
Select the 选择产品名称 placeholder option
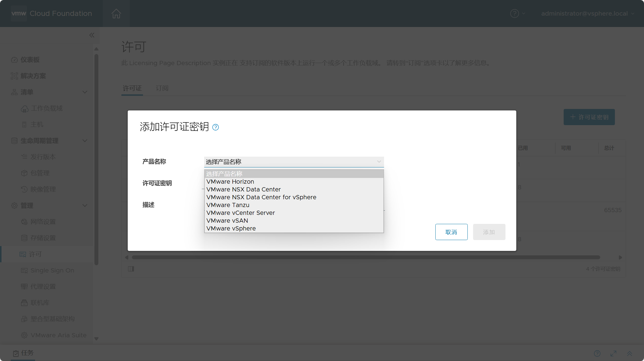[294, 174]
